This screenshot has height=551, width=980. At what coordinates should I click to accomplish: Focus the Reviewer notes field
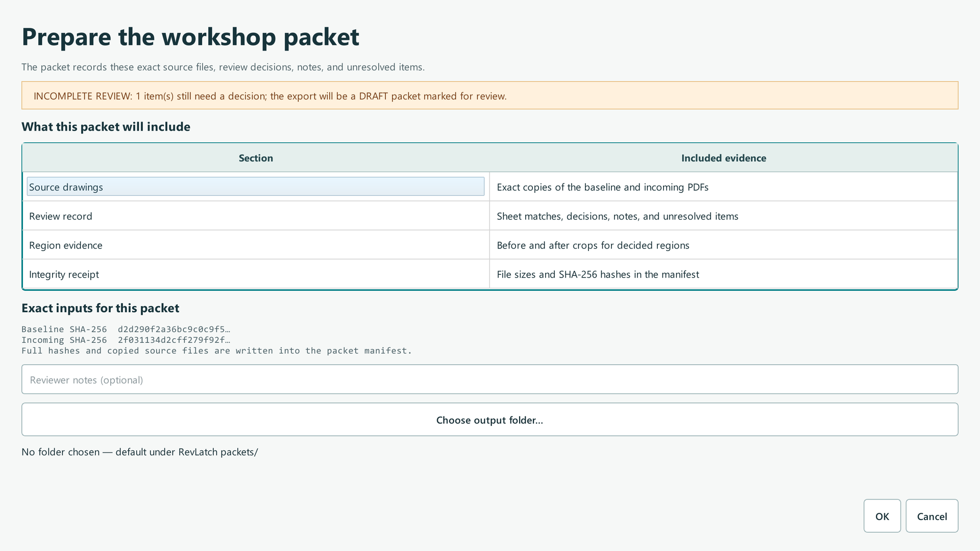pos(490,379)
